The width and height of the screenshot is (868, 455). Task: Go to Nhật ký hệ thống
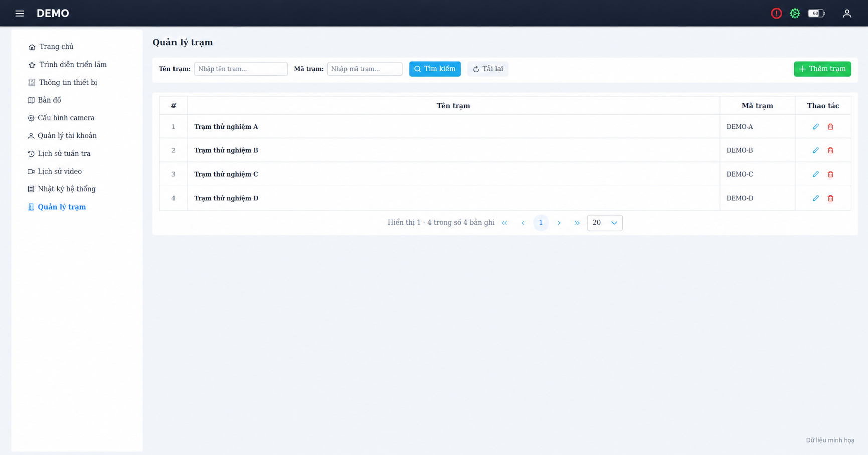62,189
